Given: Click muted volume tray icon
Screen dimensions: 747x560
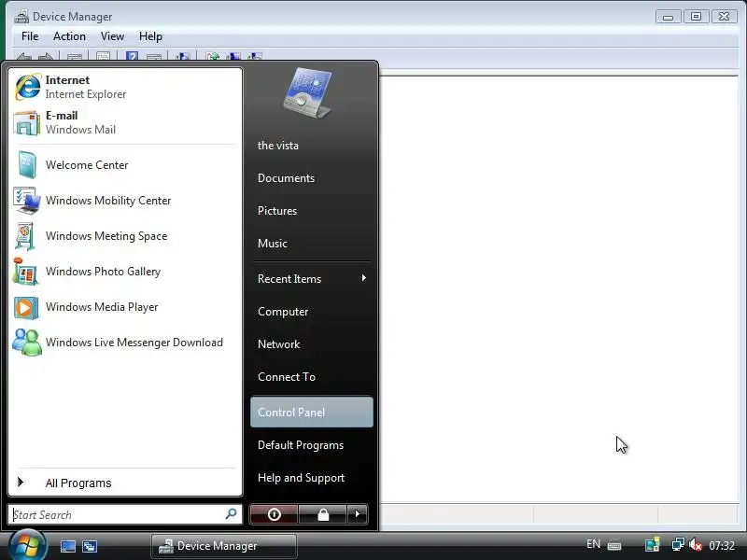Looking at the screenshot, I should [696, 544].
